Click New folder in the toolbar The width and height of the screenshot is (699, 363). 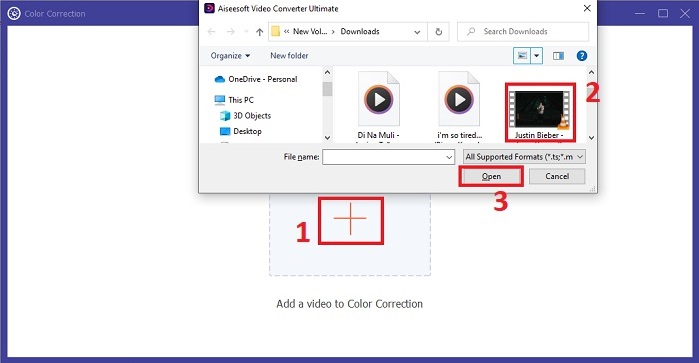289,56
